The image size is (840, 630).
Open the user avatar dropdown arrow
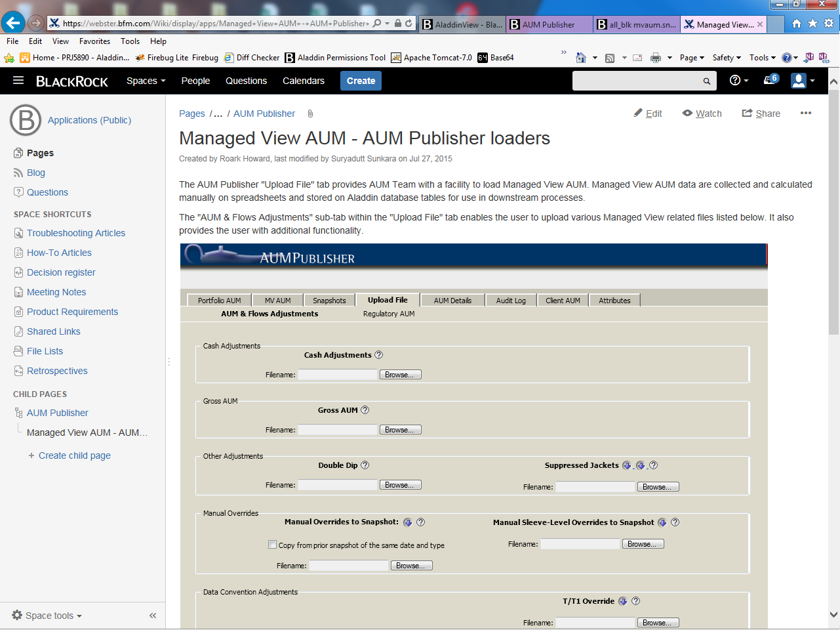[x=812, y=81]
